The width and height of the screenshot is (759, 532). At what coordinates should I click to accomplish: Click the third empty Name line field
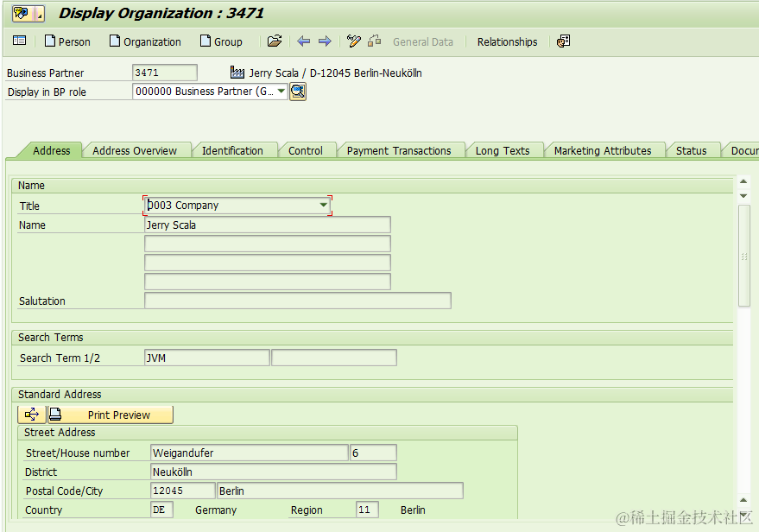coord(267,263)
